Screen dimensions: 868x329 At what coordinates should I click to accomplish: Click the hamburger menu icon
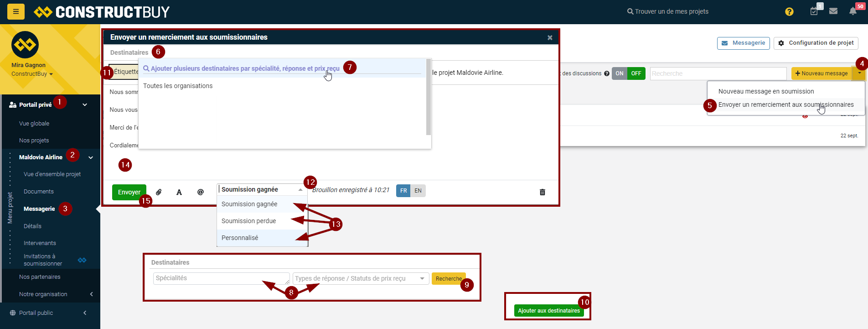coord(16,11)
